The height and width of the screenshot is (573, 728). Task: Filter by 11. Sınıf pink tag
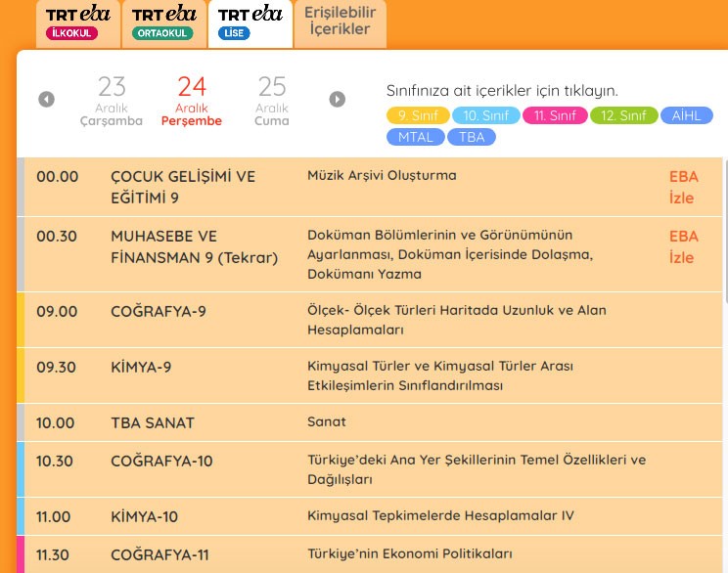point(555,115)
